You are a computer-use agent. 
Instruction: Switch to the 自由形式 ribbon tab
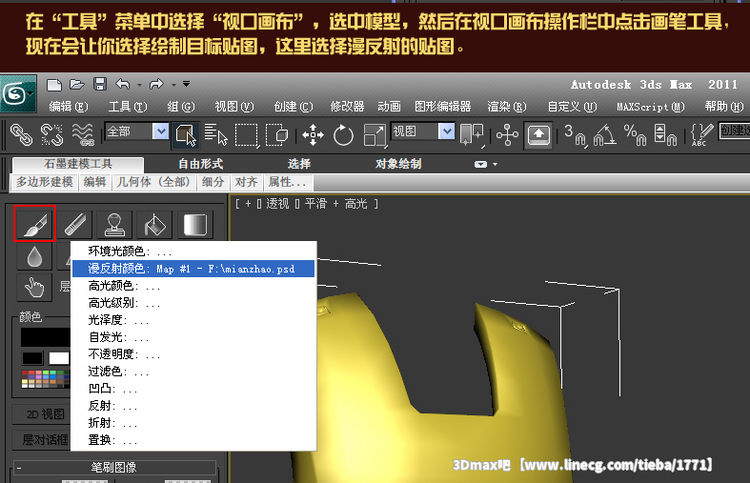(200, 164)
